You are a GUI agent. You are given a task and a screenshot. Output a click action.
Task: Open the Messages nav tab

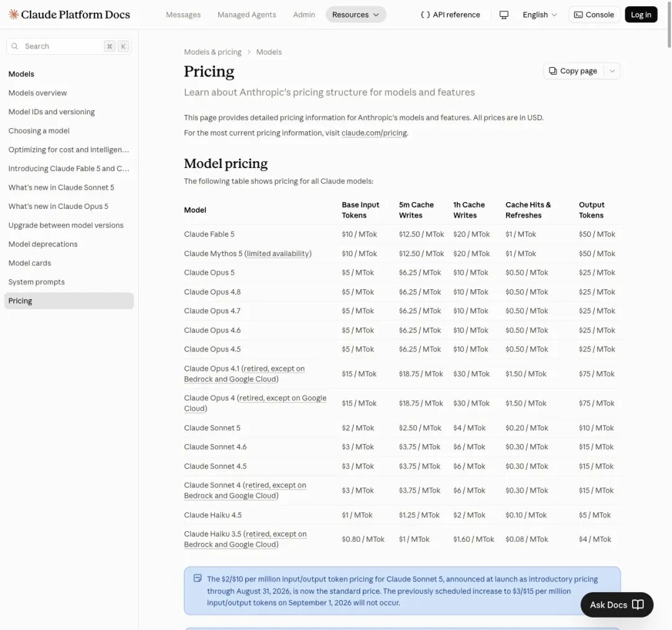183,14
